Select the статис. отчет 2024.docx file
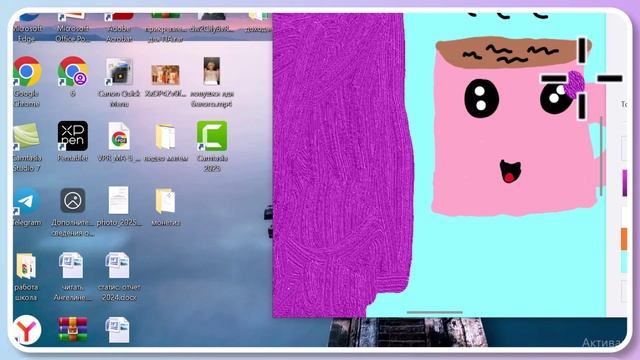This screenshot has width=640, height=360. pyautogui.click(x=118, y=265)
